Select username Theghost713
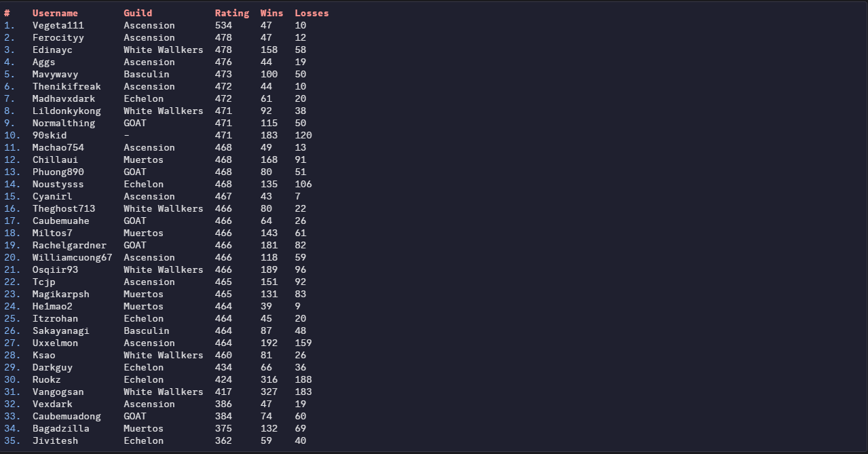The height and width of the screenshot is (454, 868). coord(64,208)
